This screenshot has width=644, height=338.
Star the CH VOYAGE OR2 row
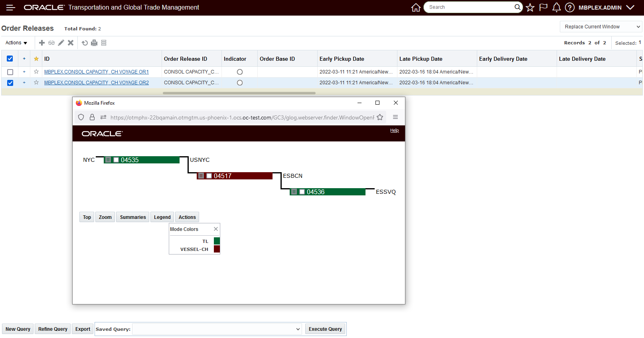point(36,82)
